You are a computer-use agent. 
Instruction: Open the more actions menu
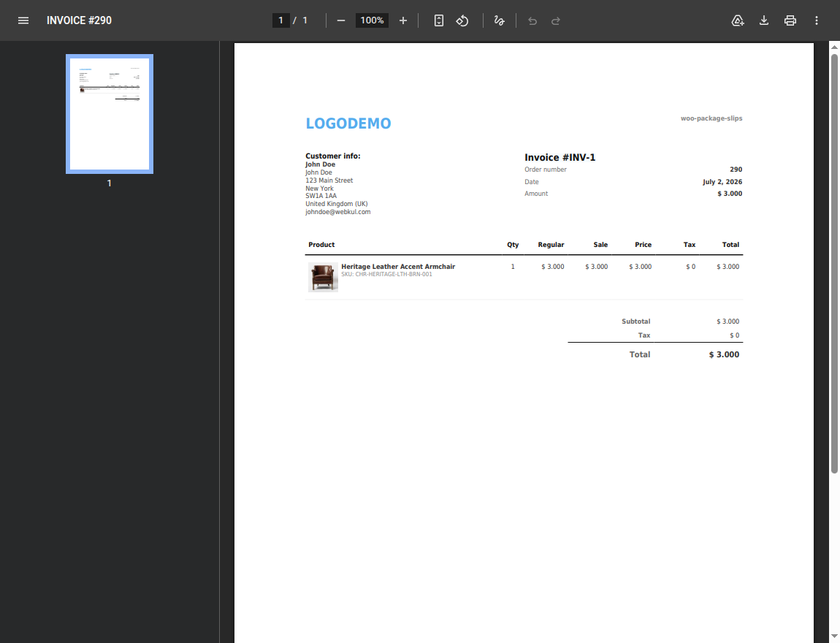coord(817,20)
